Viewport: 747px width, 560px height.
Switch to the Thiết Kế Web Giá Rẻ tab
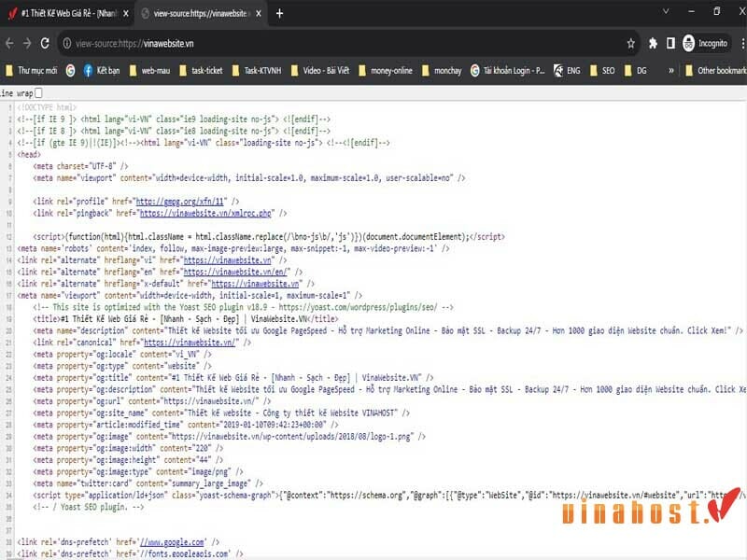[x=68, y=14]
